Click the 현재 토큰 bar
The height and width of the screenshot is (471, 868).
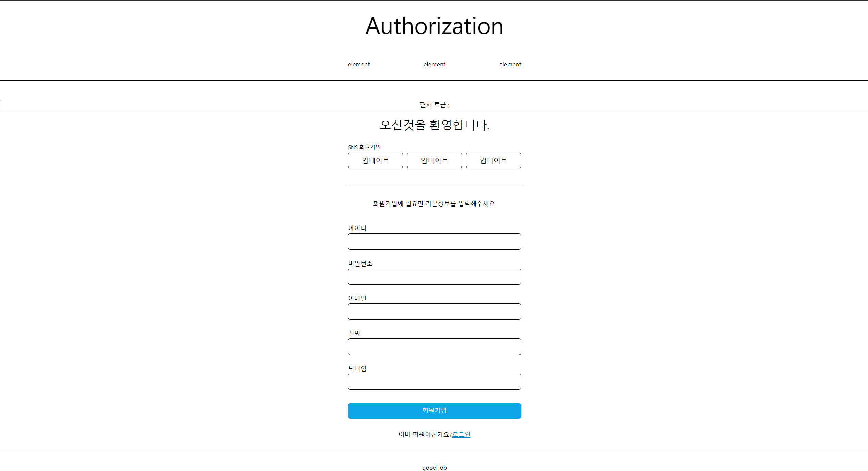click(434, 105)
